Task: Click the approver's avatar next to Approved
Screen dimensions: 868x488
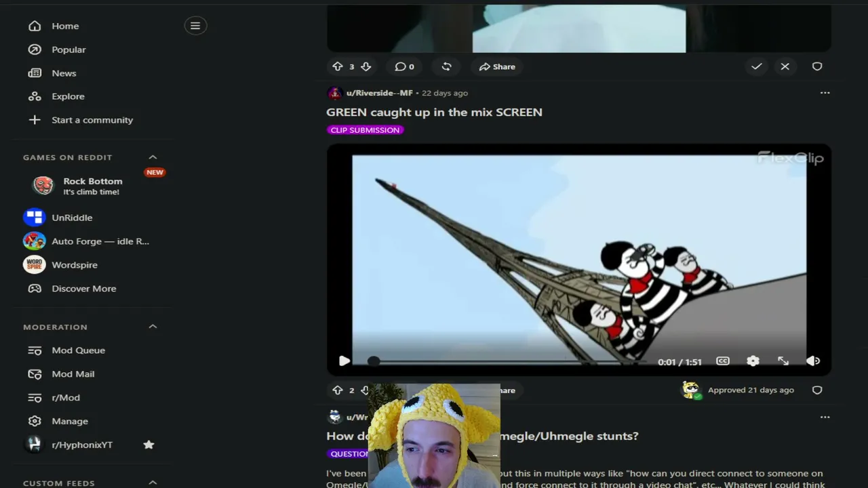Action: click(x=691, y=390)
